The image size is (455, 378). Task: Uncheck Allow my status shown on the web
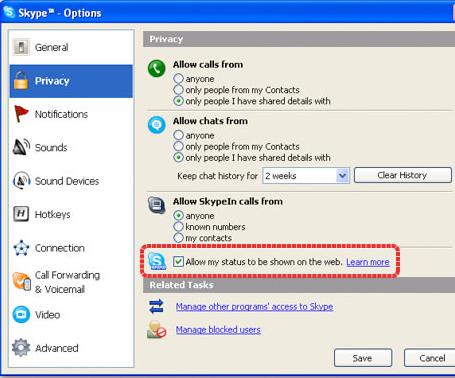(178, 261)
